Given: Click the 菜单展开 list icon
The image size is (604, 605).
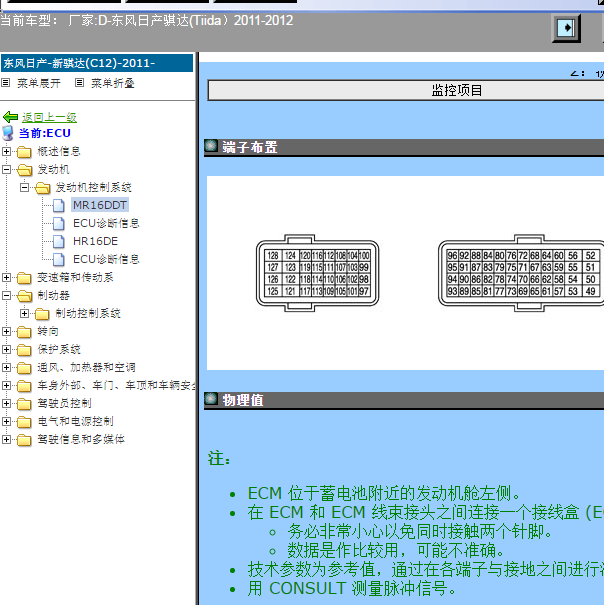Looking at the screenshot, I should 5,83.
